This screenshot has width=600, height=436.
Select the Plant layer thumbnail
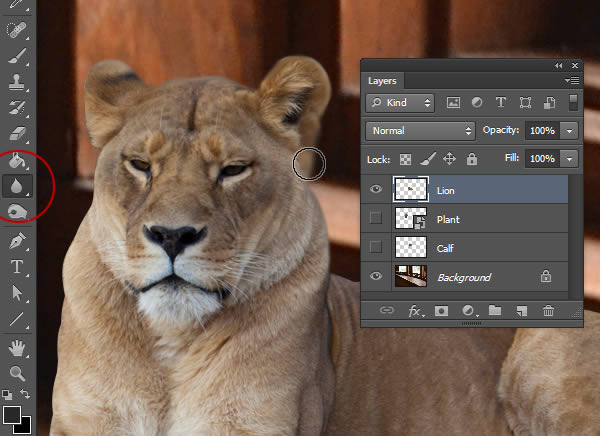pyautogui.click(x=411, y=218)
